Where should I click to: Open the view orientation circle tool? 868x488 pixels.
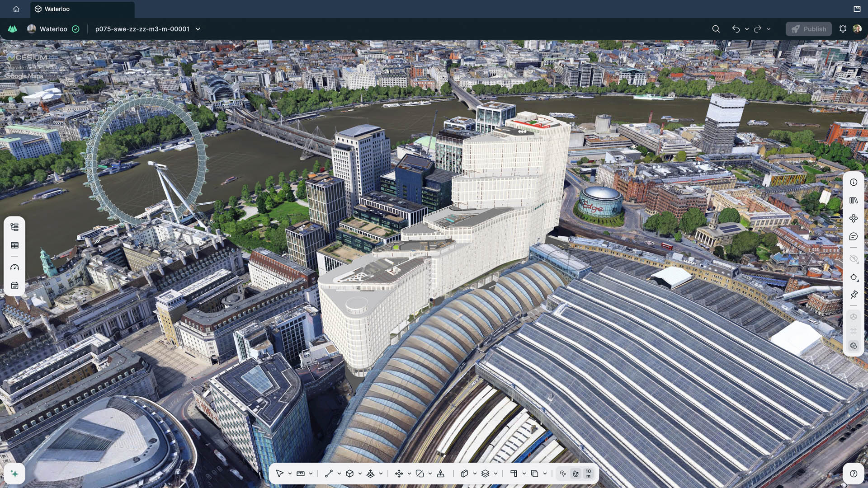pyautogui.click(x=854, y=277)
